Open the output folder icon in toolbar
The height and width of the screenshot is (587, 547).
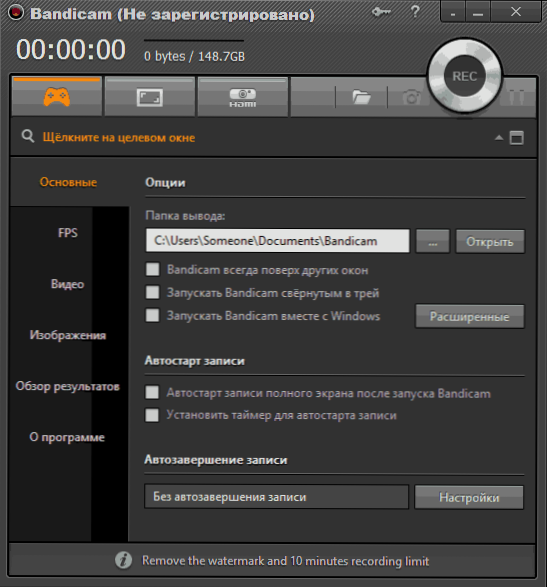point(361,97)
